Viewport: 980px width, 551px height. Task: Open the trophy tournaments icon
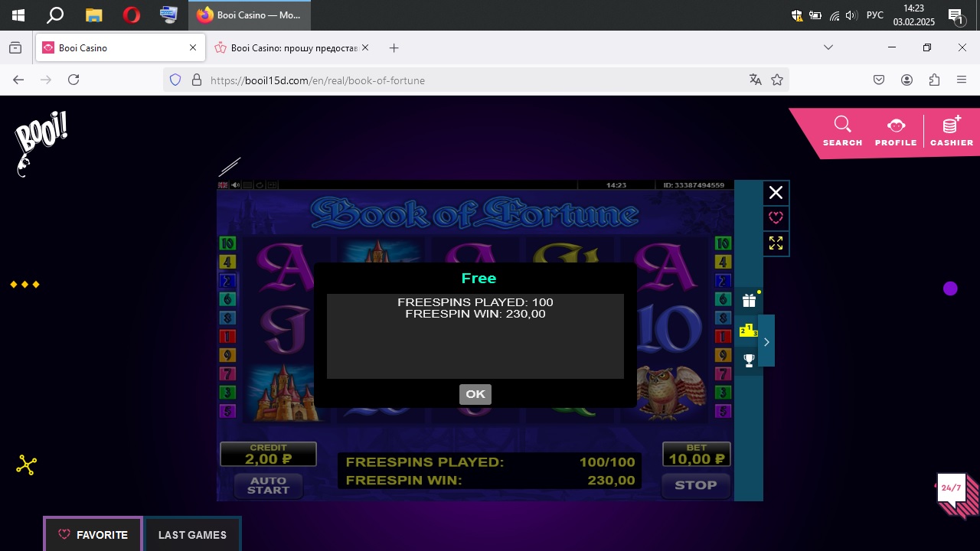(x=749, y=360)
